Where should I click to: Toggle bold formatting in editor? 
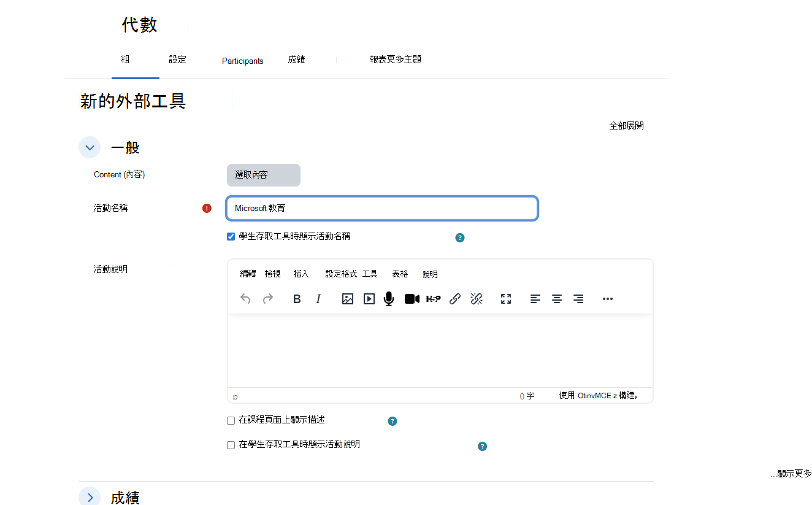pyautogui.click(x=297, y=299)
